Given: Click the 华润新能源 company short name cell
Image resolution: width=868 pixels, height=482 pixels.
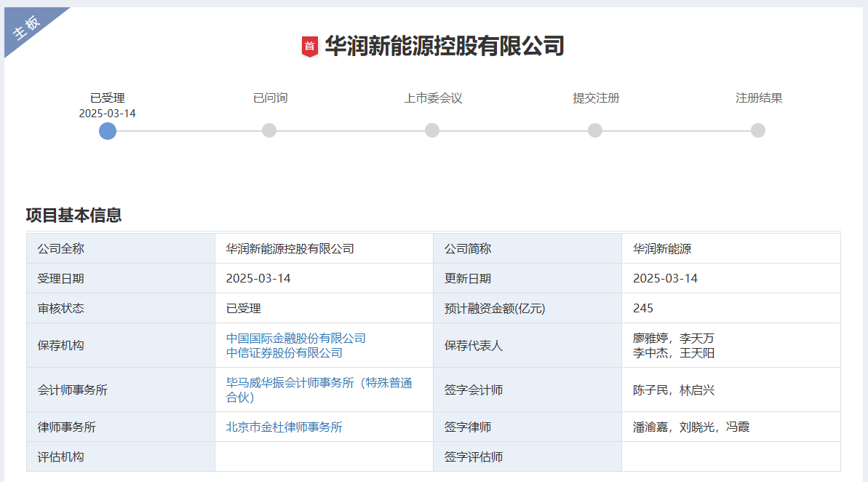Looking at the screenshot, I should pos(662,249).
